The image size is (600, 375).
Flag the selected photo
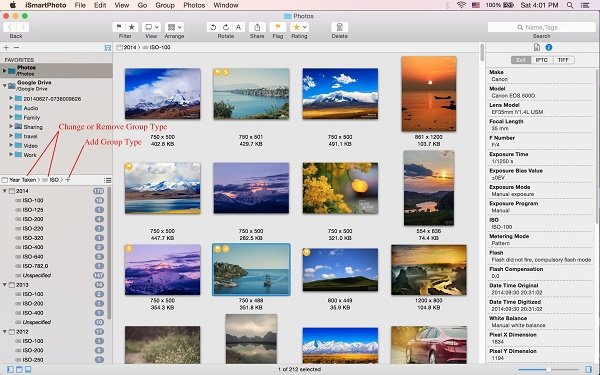pyautogui.click(x=278, y=27)
